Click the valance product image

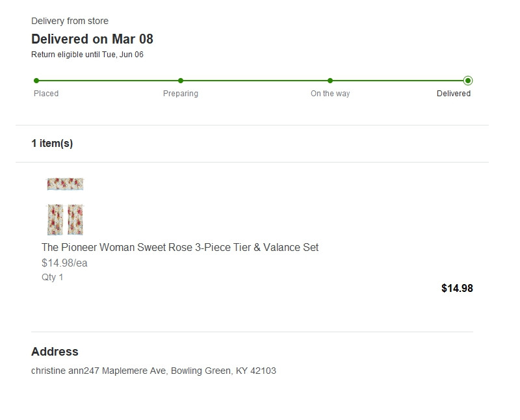[65, 184]
